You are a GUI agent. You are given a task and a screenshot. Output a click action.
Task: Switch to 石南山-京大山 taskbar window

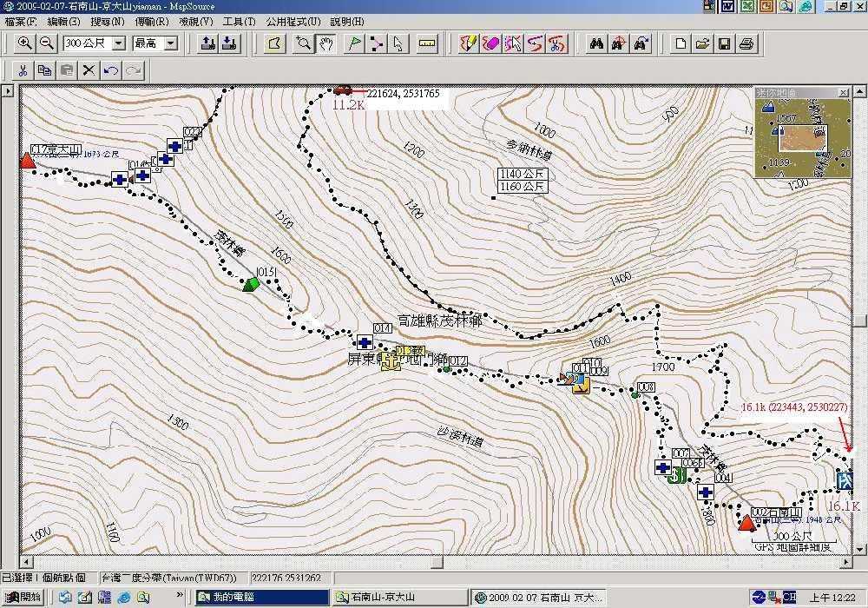(399, 597)
